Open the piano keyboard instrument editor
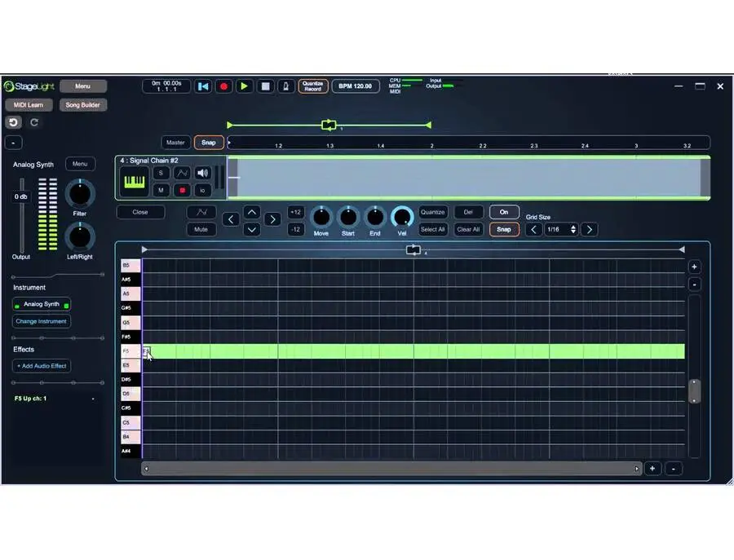The height and width of the screenshot is (560, 734). click(x=134, y=181)
